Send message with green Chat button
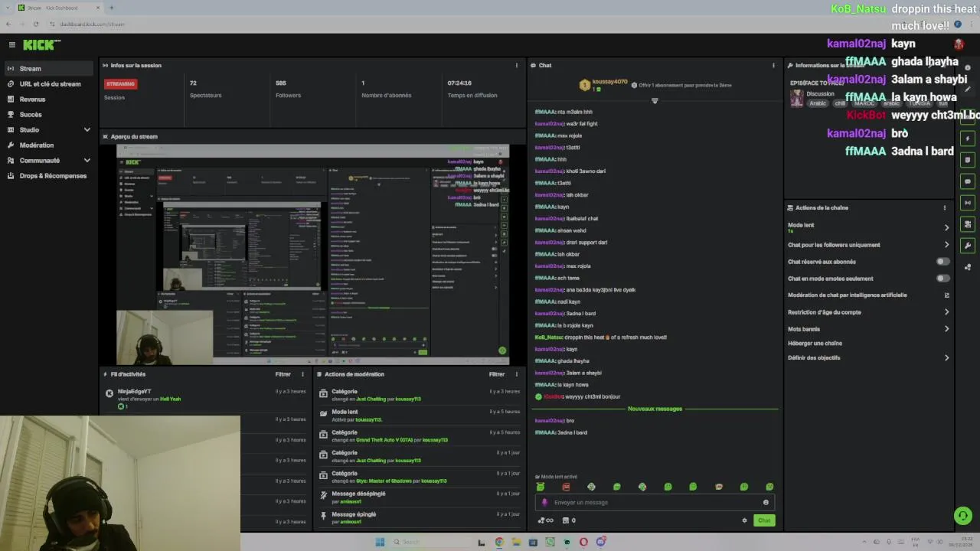980x551 pixels. [764, 520]
